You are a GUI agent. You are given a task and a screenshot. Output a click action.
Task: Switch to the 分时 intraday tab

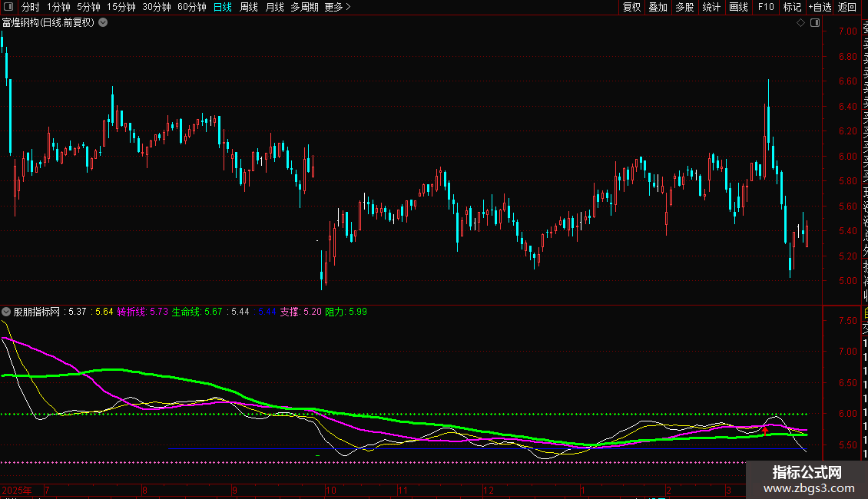click(x=31, y=7)
